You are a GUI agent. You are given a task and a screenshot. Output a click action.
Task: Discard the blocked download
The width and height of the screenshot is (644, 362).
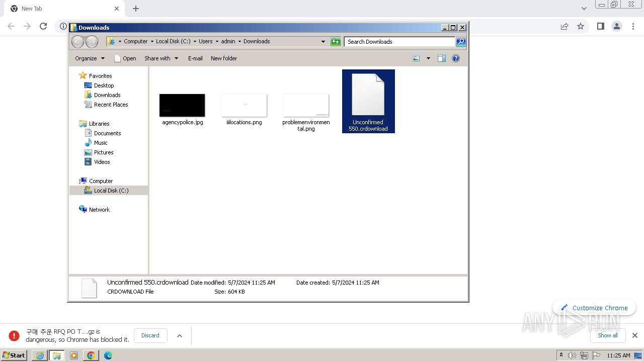pyautogui.click(x=150, y=335)
